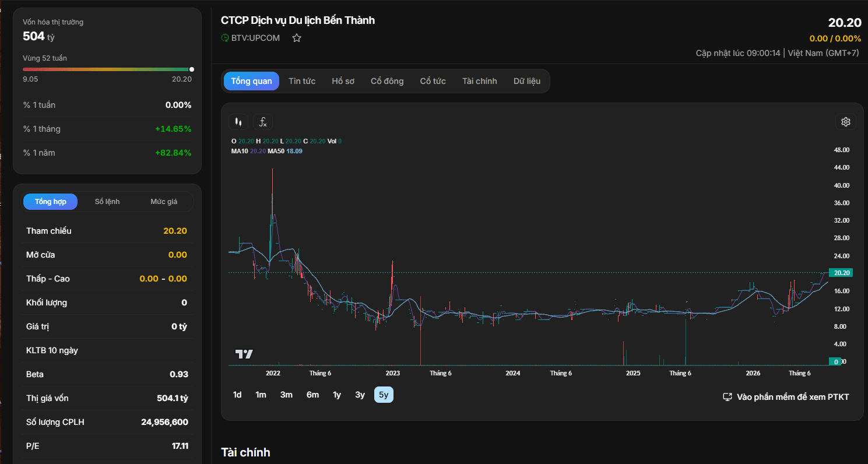
Task: Click the 2022 label on time axis
Action: coord(273,373)
